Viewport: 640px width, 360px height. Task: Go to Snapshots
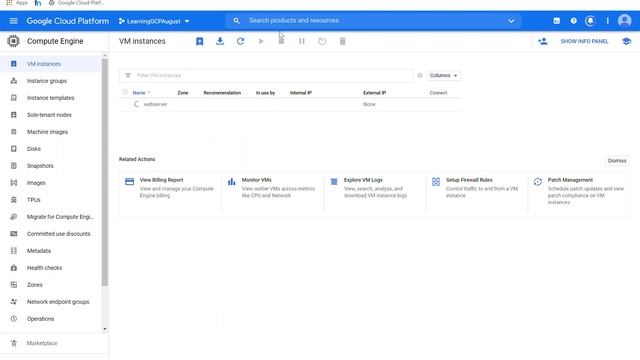[51, 166]
